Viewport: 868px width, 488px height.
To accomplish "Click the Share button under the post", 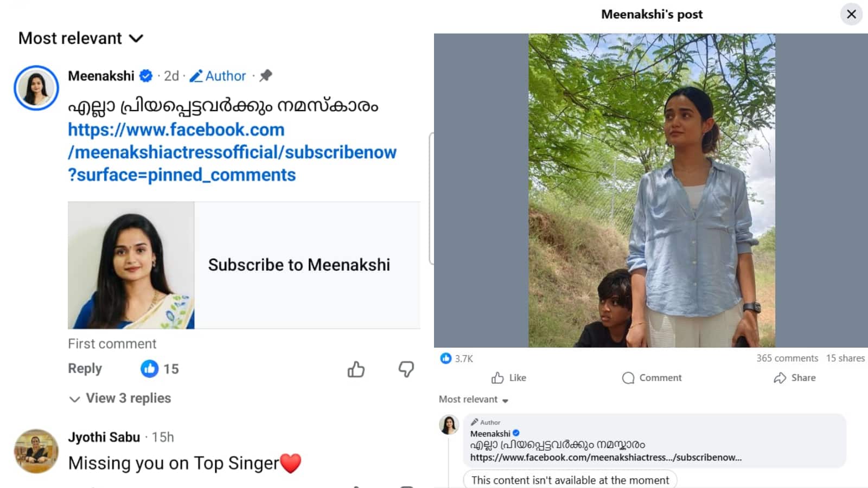I will coord(795,378).
